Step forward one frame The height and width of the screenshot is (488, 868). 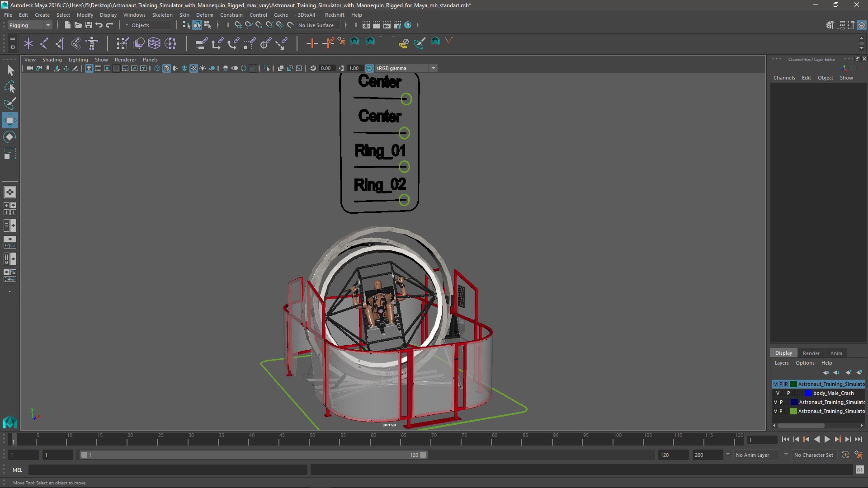pyautogui.click(x=848, y=439)
